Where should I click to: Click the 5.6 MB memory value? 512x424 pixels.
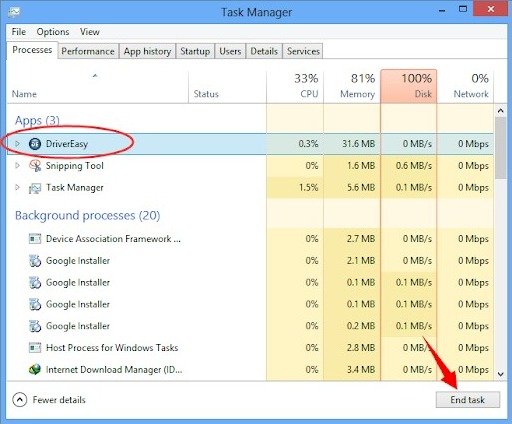point(361,187)
